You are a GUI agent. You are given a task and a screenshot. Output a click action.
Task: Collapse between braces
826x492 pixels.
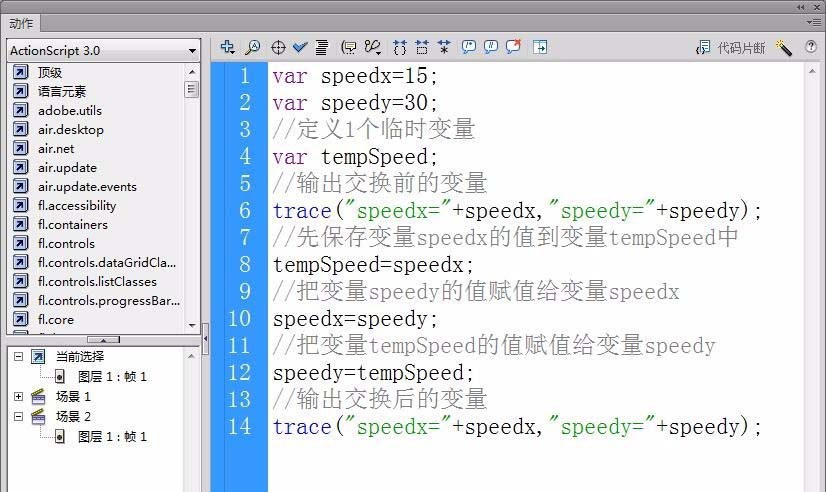[400, 48]
